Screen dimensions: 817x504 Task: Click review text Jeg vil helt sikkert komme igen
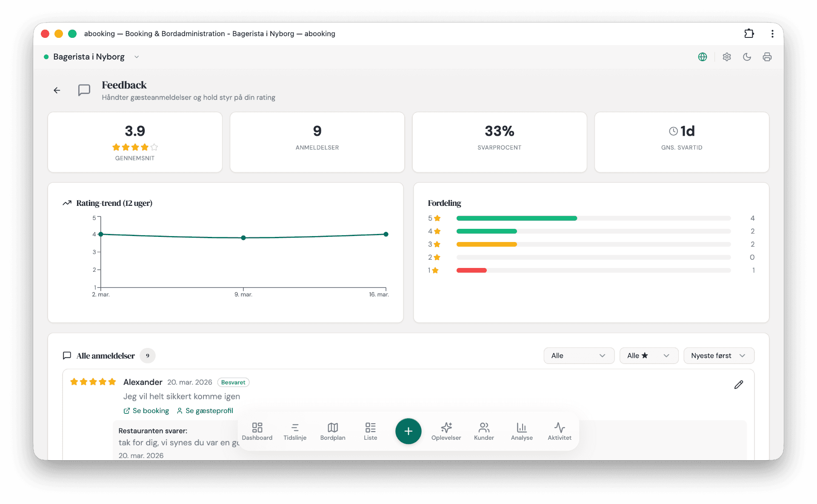click(x=182, y=396)
